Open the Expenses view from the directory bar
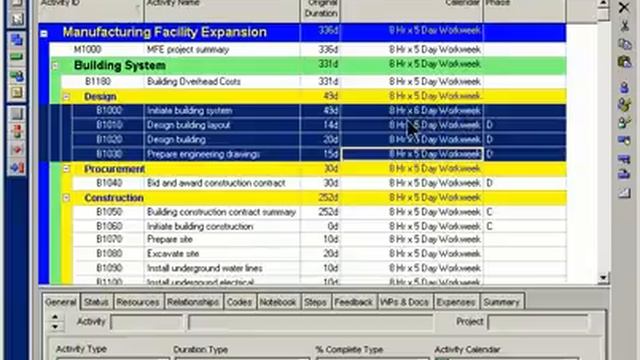Viewport: 640px width, 360px height. point(17,114)
